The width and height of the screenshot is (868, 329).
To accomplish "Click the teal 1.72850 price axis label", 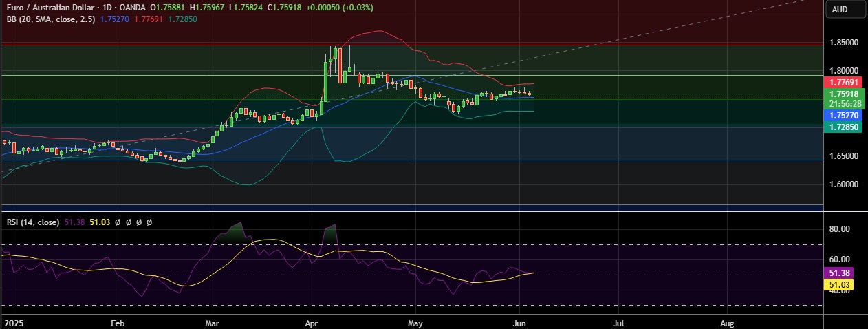I will (842, 128).
